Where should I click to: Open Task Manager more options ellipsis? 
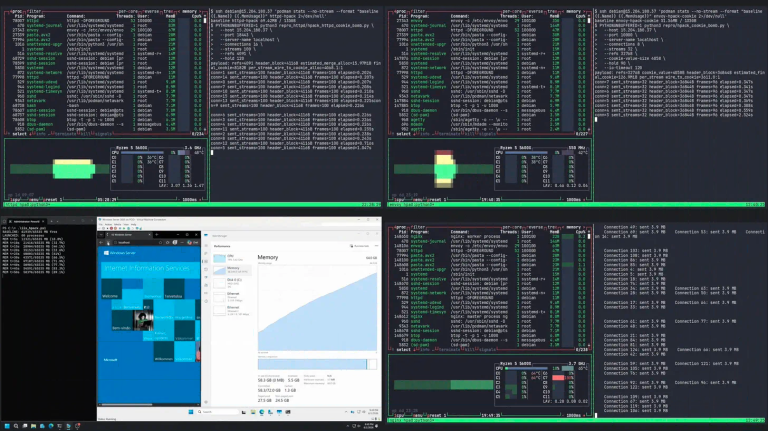tap(376, 246)
